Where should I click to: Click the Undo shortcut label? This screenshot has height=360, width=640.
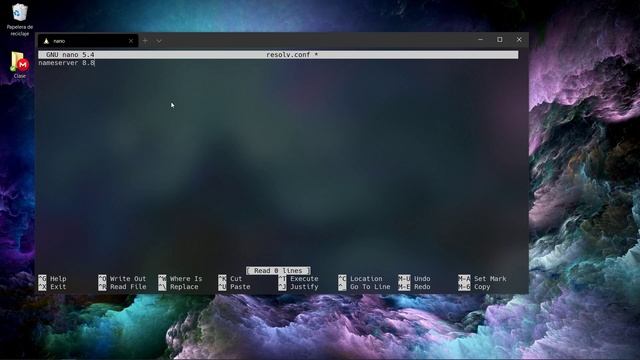pos(422,279)
